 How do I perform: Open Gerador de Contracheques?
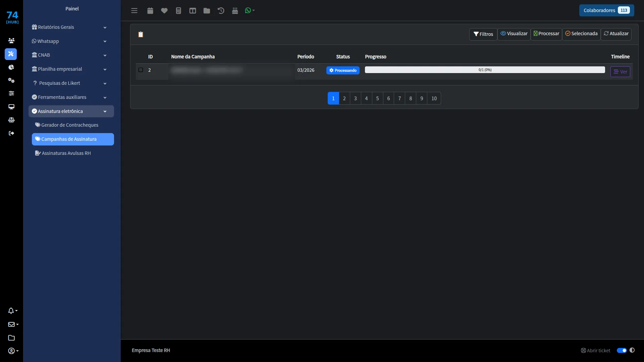click(73, 125)
